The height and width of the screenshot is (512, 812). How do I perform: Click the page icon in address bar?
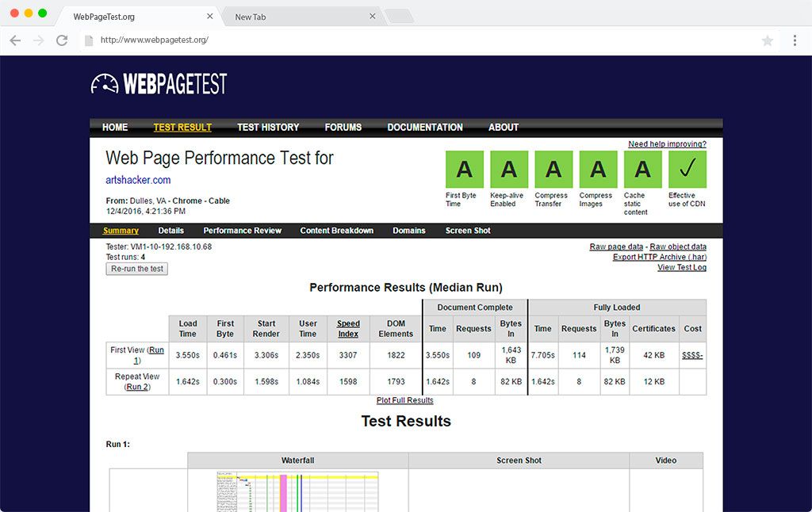pos(89,40)
